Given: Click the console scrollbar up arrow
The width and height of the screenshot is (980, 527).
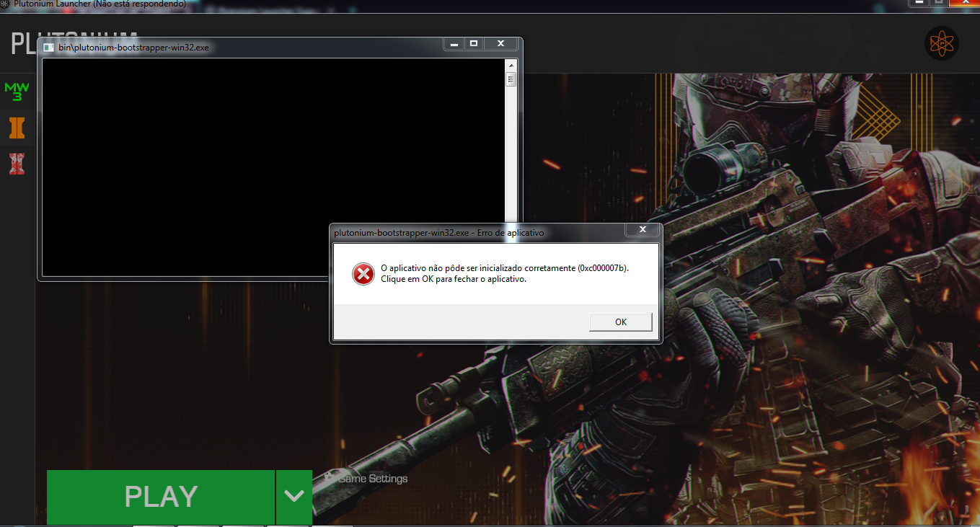Looking at the screenshot, I should 511,64.
